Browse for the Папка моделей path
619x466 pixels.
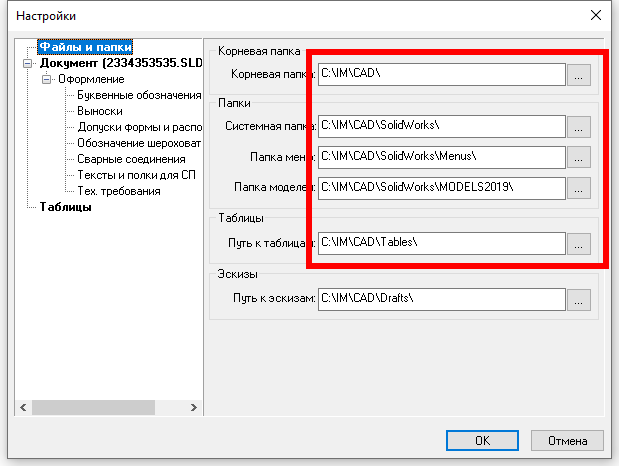pyautogui.click(x=579, y=187)
